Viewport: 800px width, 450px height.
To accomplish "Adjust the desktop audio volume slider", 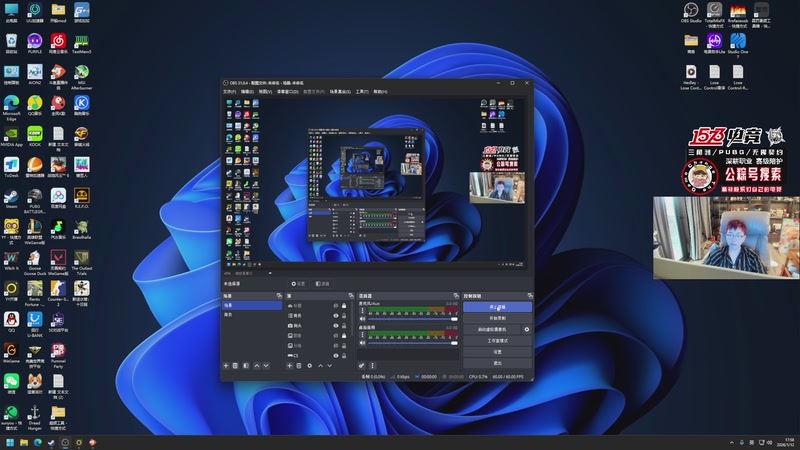I will click(x=412, y=343).
